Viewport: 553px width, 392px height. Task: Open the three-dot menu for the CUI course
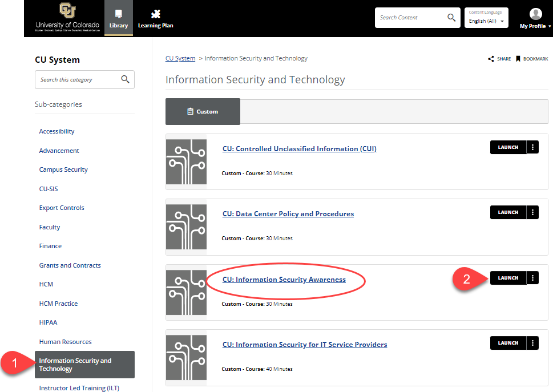tap(532, 147)
